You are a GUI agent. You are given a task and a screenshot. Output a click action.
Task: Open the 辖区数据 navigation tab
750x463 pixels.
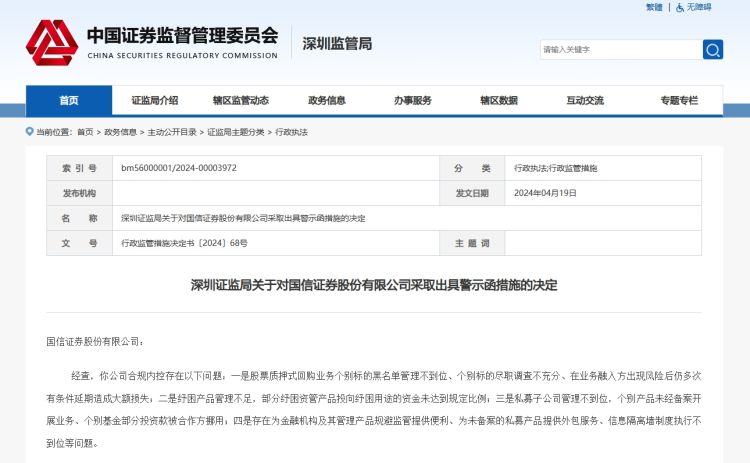(x=499, y=100)
